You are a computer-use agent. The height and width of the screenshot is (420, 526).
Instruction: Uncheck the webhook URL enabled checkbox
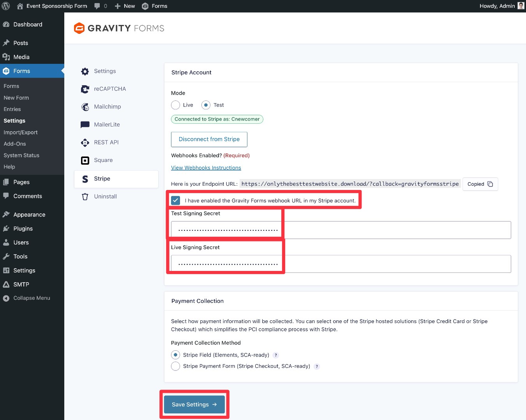tap(176, 200)
